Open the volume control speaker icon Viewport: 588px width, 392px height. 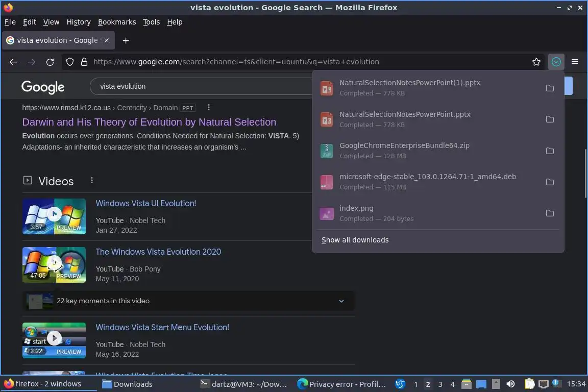click(x=510, y=384)
